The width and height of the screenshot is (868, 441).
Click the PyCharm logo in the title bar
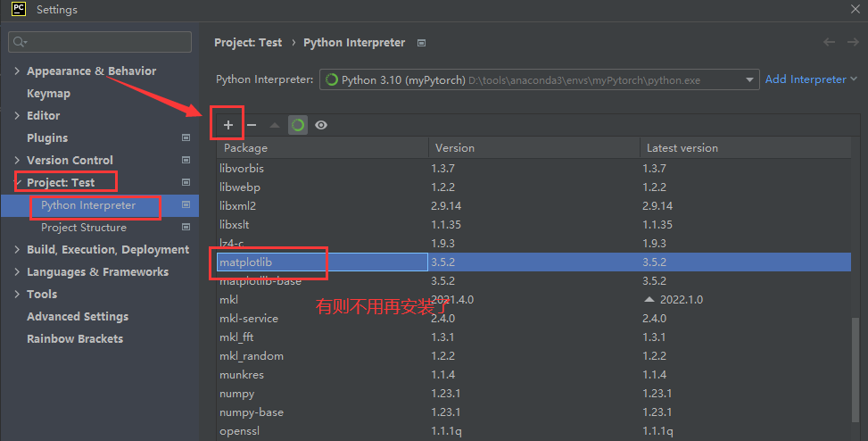pyautogui.click(x=18, y=9)
